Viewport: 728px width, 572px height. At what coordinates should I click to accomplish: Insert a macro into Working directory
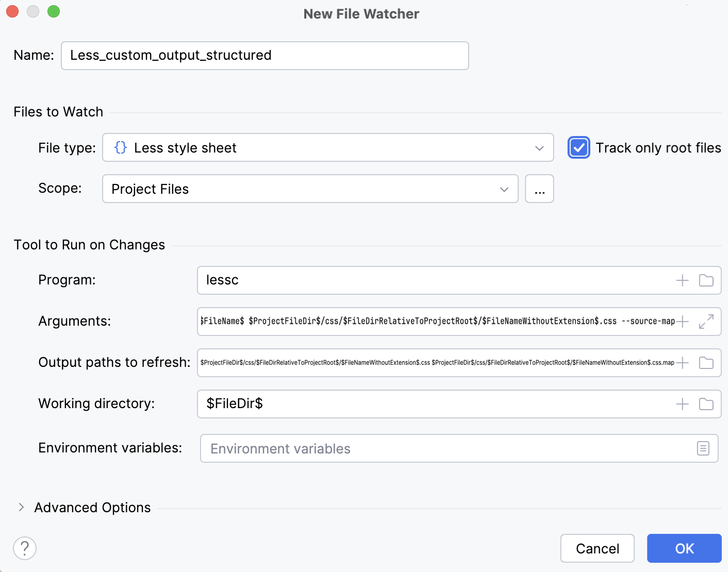(682, 404)
